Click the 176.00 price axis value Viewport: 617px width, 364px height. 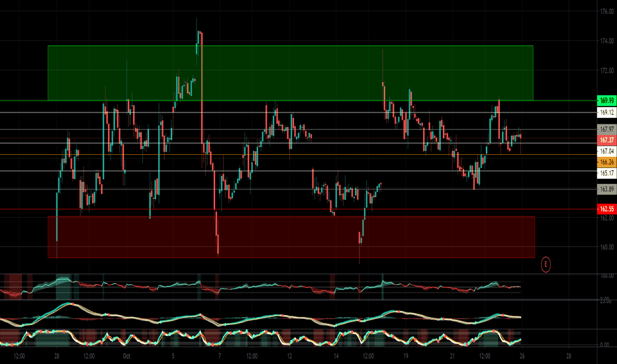607,11
